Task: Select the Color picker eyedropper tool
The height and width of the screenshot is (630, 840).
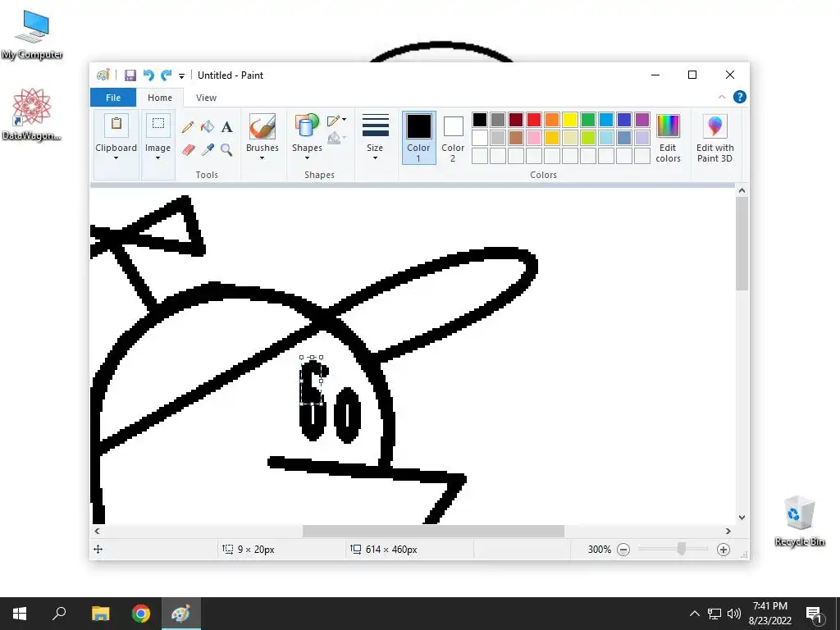Action: tap(208, 149)
